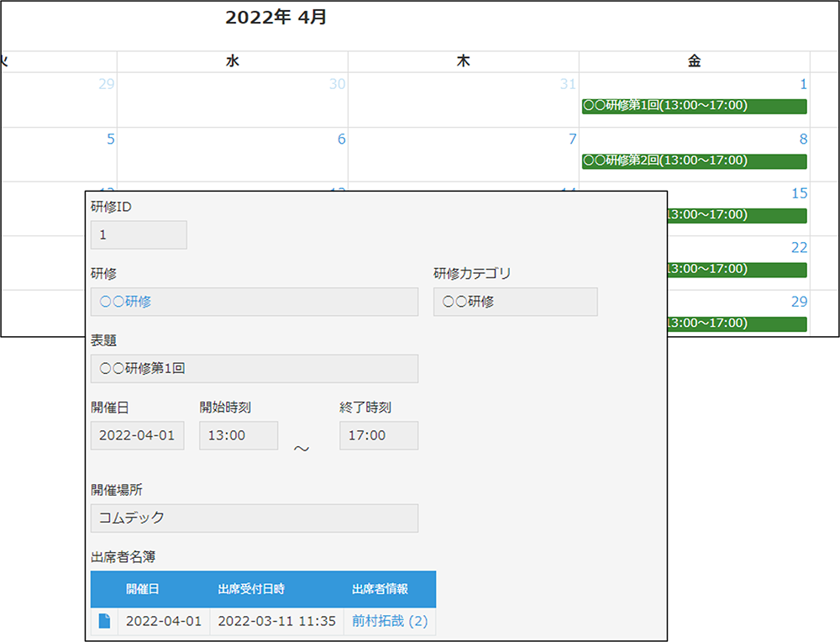Click the 金 weekday column header

[694, 61]
